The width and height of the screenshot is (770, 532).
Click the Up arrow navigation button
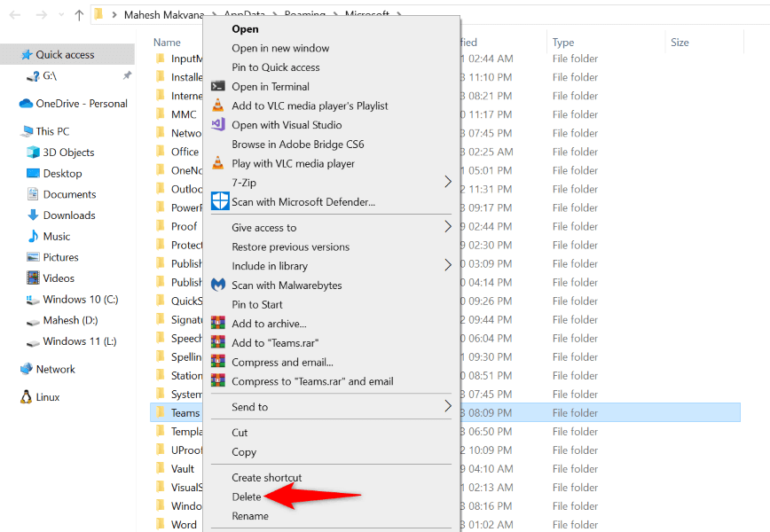tap(79, 15)
